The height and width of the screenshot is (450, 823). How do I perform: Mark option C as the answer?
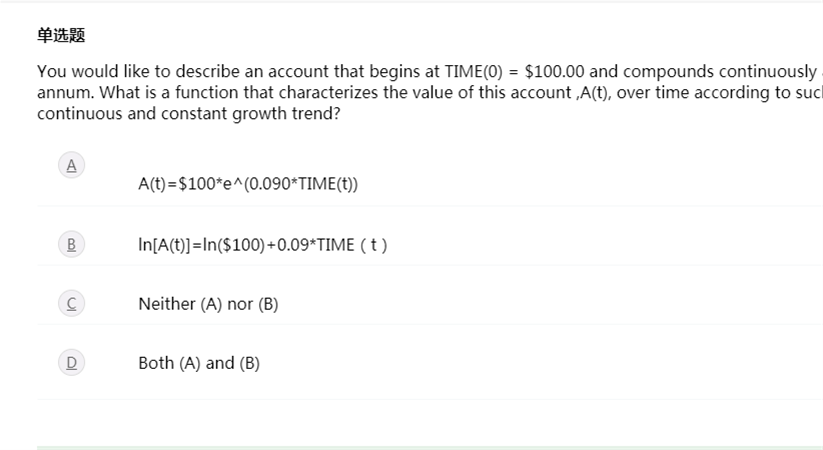(71, 304)
